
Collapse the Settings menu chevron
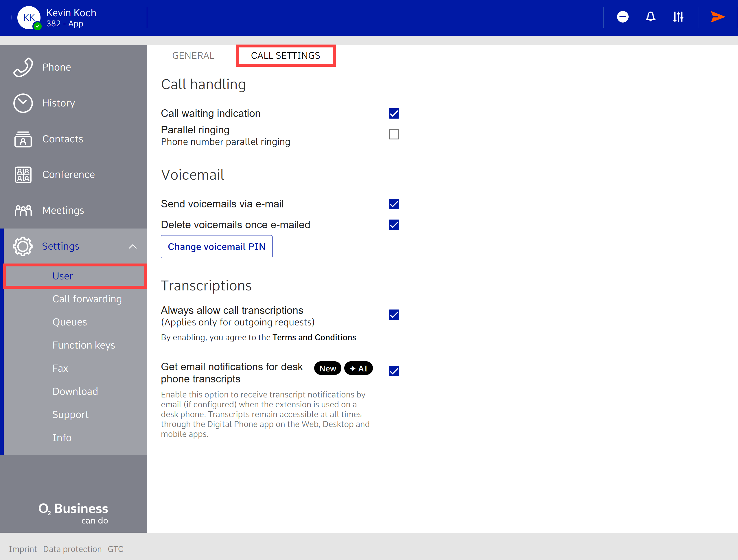click(133, 246)
